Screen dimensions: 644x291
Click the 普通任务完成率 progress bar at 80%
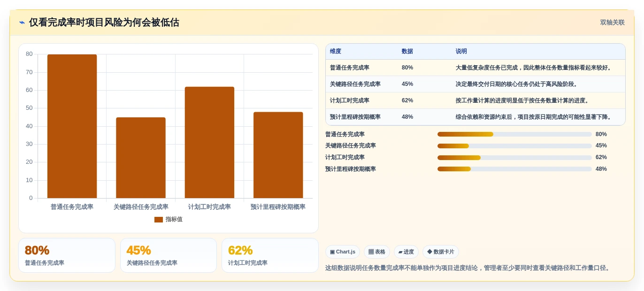[x=514, y=134]
